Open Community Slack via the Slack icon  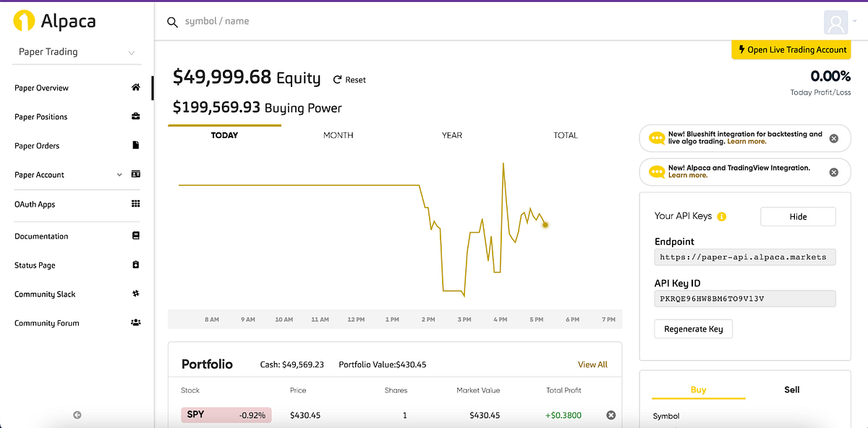click(x=135, y=294)
